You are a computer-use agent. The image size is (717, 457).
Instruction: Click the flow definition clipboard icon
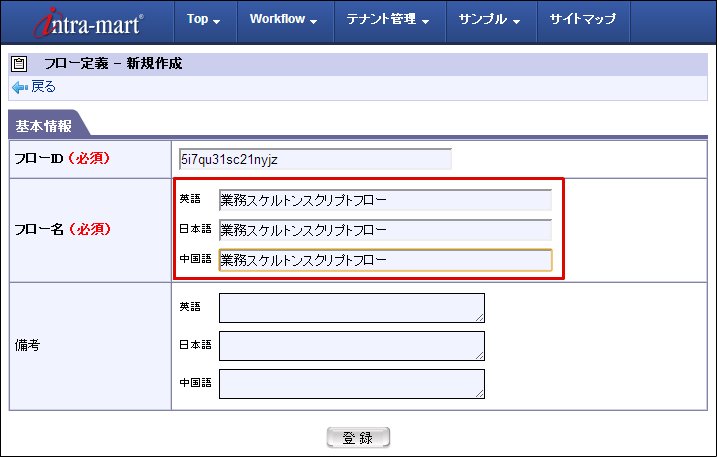click(19, 64)
